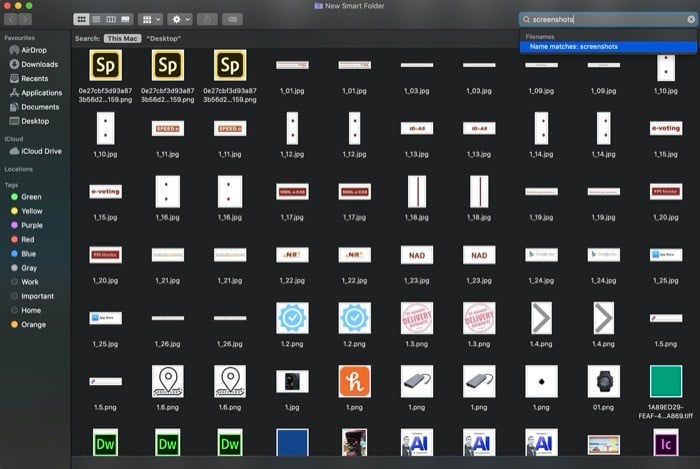Image resolution: width=700 pixels, height=469 pixels.
Task: Select the watch image 01.png
Action: click(604, 382)
